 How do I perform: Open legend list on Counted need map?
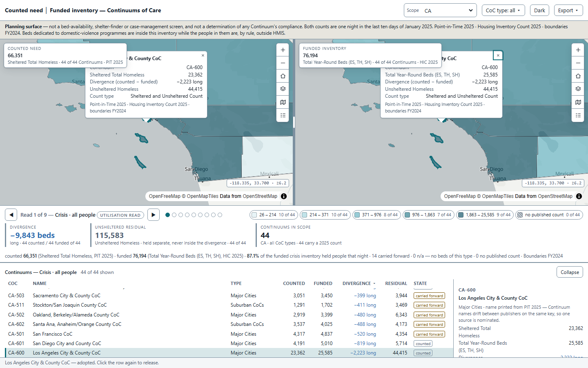(x=283, y=115)
